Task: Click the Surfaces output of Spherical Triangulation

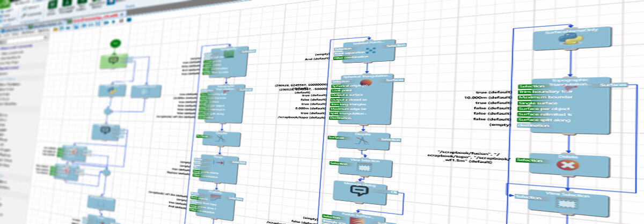Action: tap(394, 80)
